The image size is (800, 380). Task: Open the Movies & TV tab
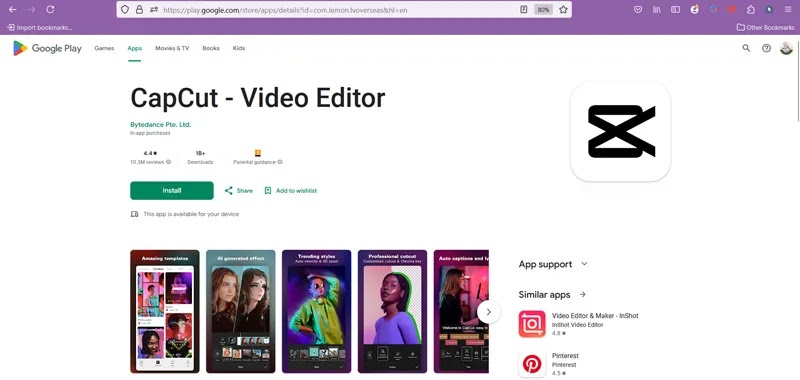172,48
